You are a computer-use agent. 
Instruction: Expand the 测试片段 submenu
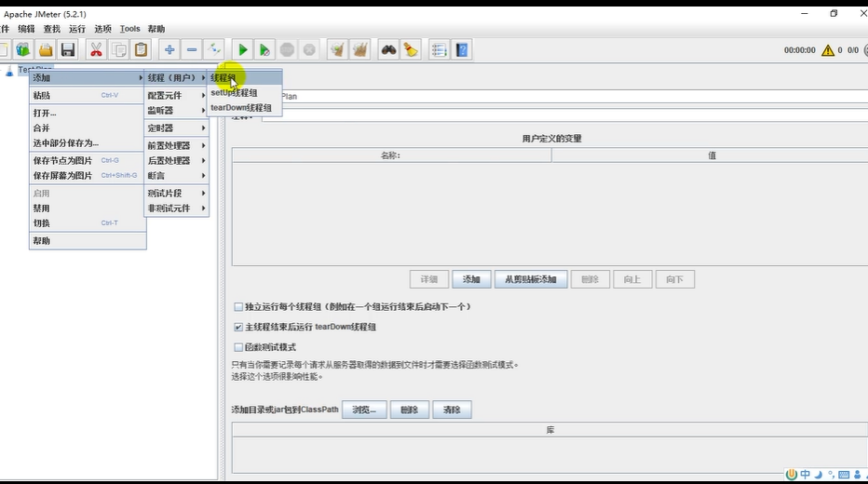(x=177, y=193)
